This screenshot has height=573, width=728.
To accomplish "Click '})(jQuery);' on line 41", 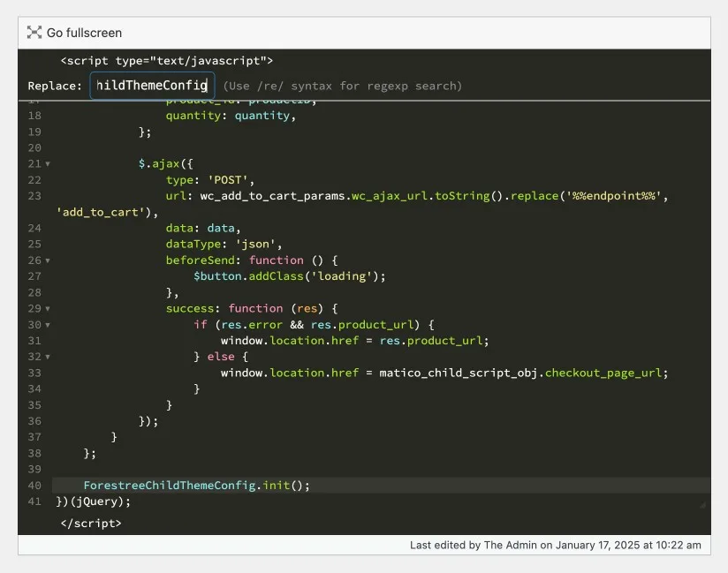I will pyautogui.click(x=94, y=501).
